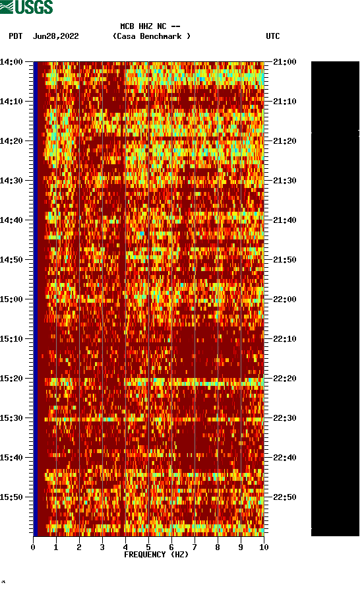Viewport: 364px width, 589px height.
Task: Click frequency axis tick label '5'
Action: tap(148, 547)
